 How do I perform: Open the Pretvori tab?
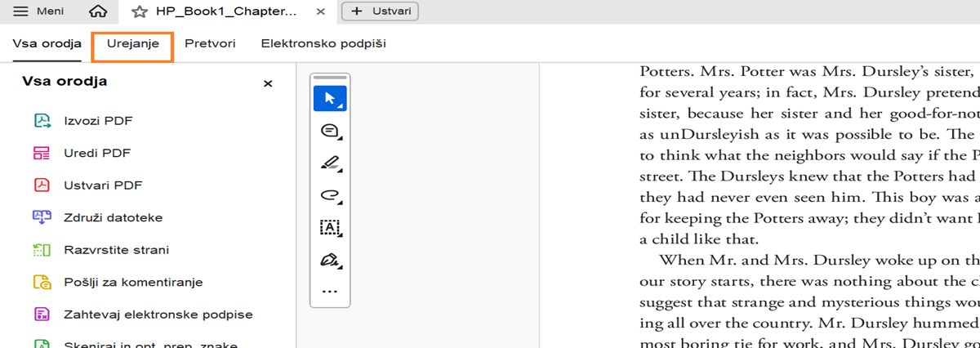coord(210,43)
